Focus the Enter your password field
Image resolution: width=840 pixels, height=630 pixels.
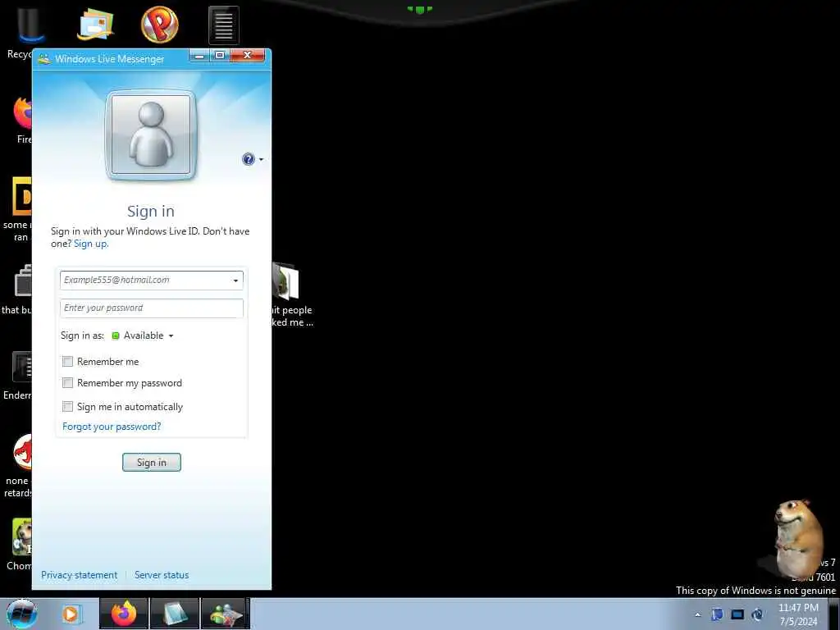click(152, 308)
